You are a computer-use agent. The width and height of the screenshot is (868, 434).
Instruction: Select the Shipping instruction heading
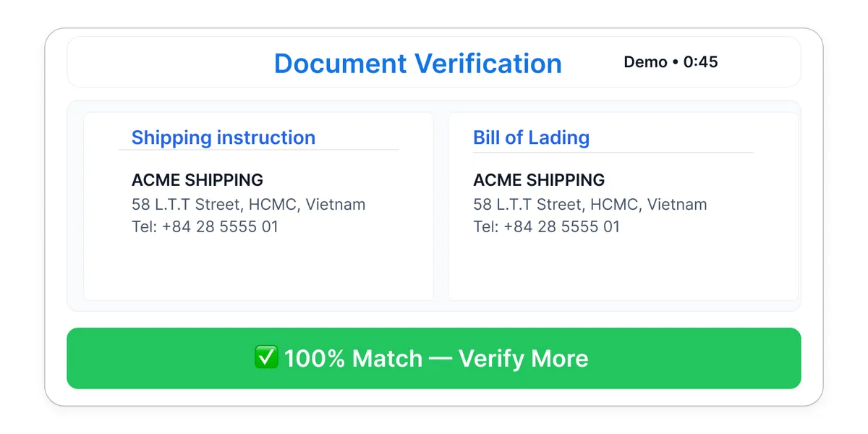point(223,137)
